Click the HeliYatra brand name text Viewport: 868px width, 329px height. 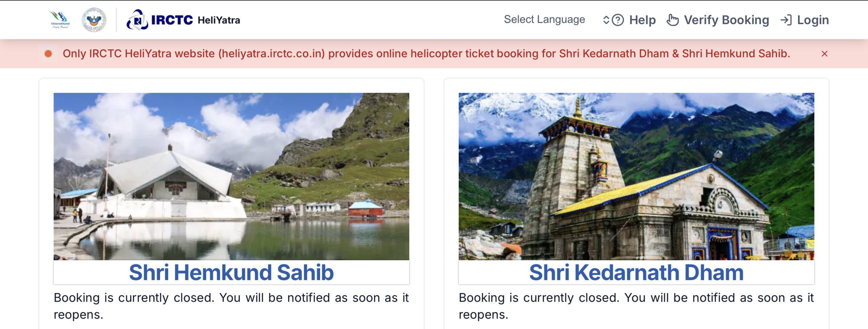(219, 20)
